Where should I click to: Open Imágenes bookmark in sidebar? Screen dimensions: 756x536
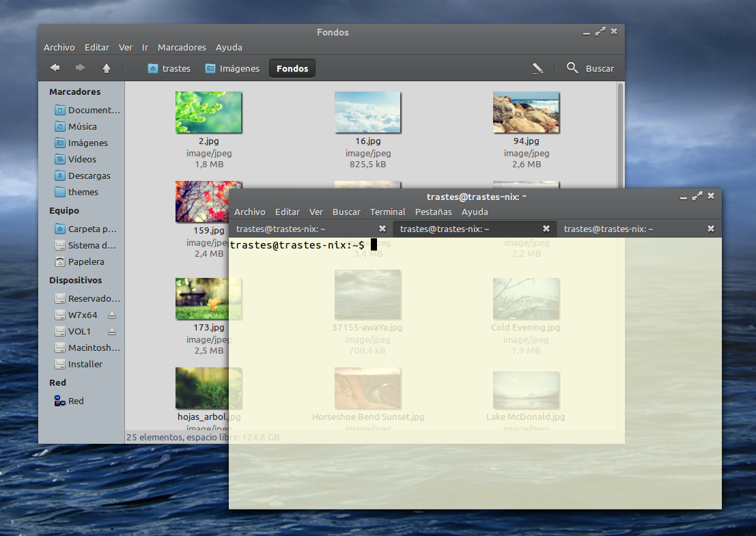coord(81,143)
